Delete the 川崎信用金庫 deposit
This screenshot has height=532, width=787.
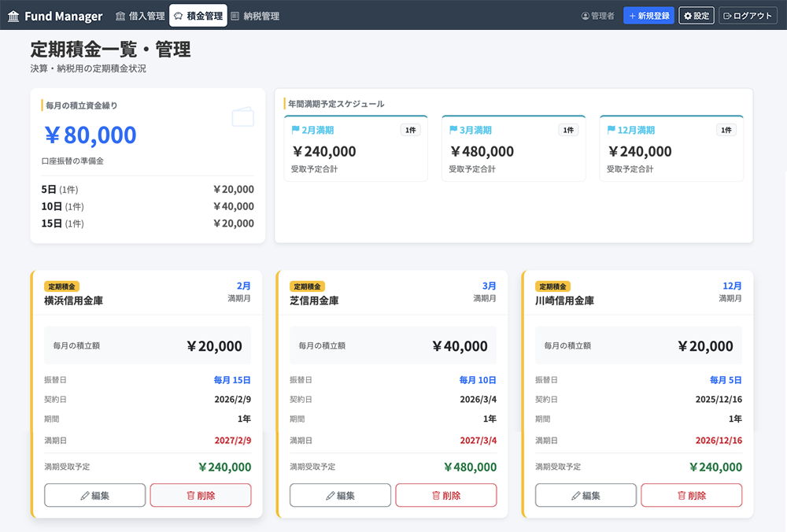coord(691,495)
